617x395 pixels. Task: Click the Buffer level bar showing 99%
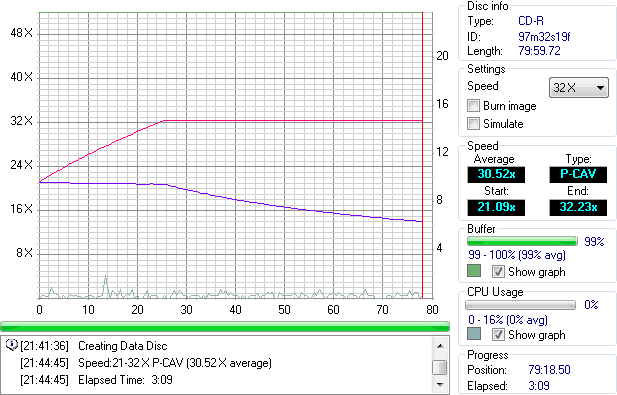point(522,241)
